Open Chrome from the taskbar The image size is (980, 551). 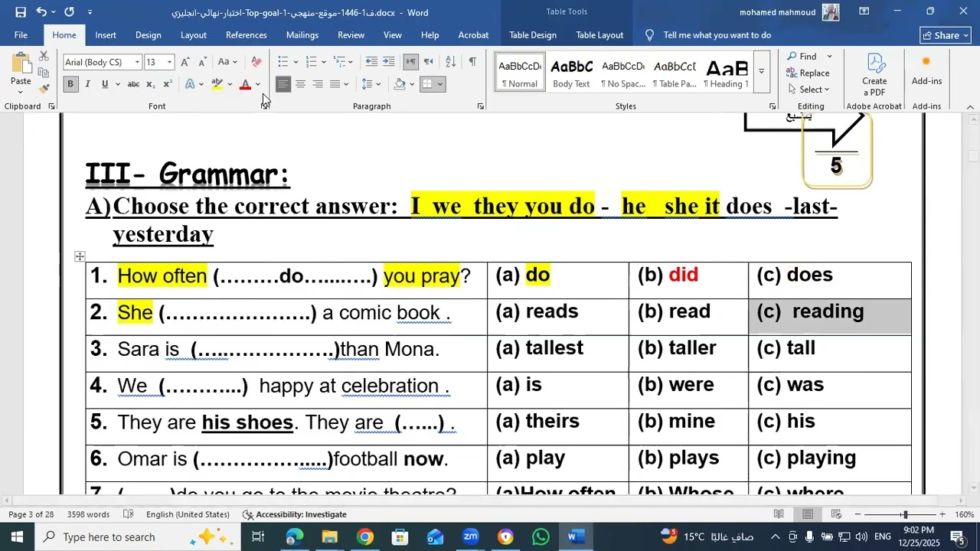point(365,537)
